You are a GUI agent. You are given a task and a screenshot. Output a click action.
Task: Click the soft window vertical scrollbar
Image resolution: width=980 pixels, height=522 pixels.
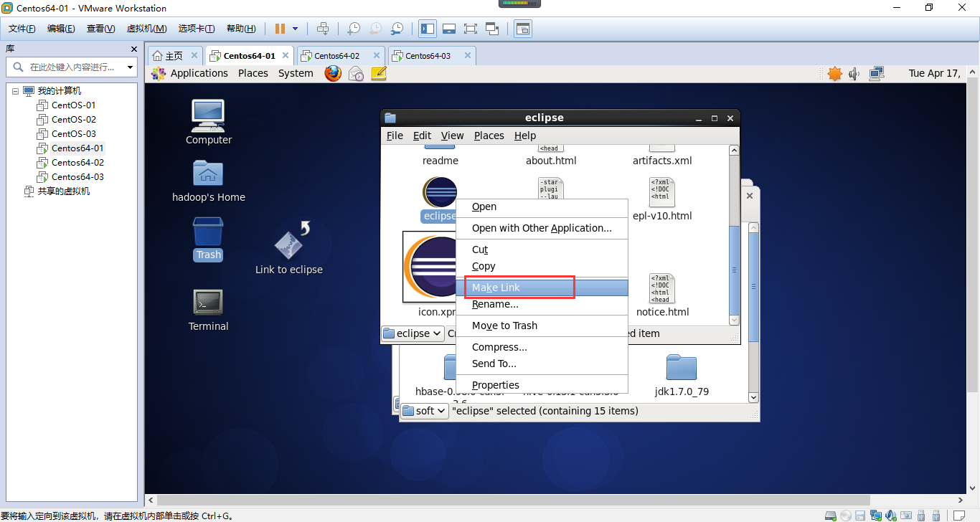753,312
